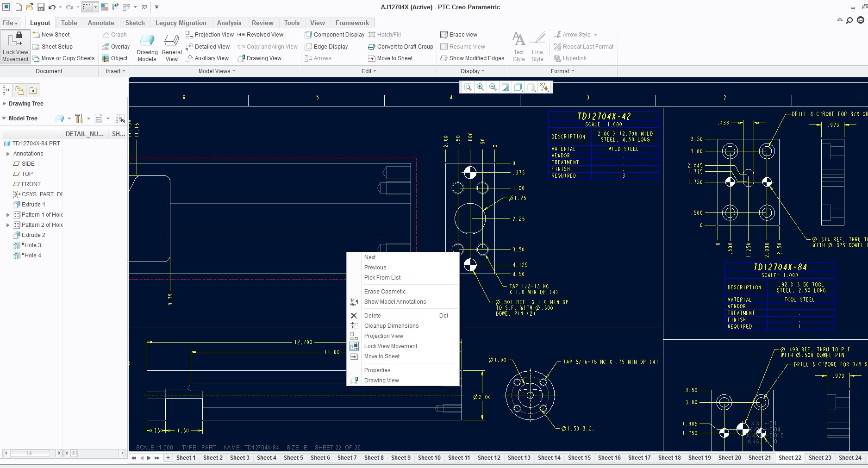Collapse the Model Tree section
The width and height of the screenshot is (868, 468).
(x=4, y=119)
